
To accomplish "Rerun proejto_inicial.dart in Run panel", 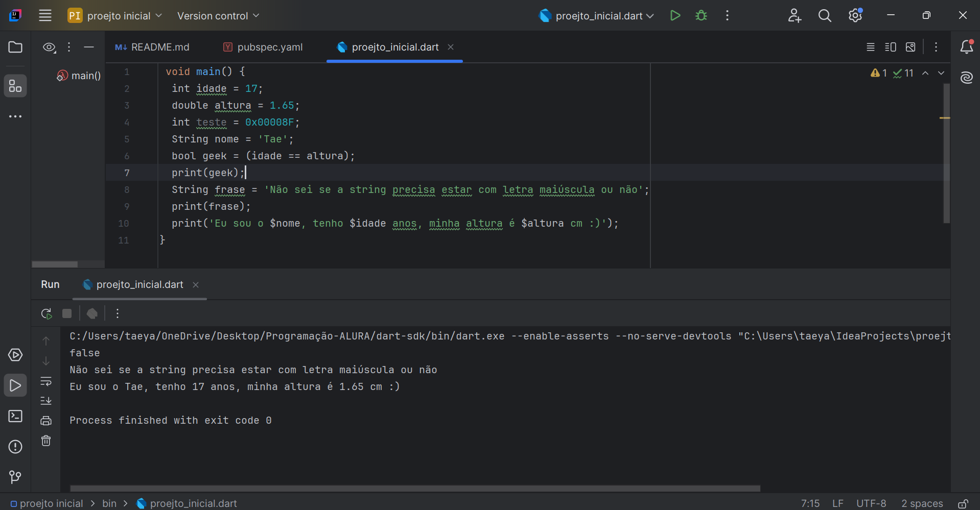I will tap(46, 313).
